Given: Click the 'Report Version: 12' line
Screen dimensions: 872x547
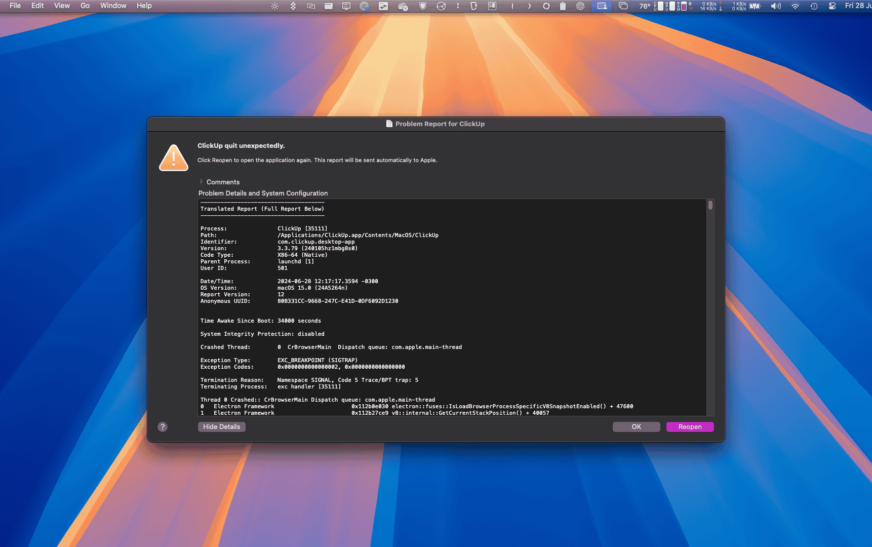Looking at the screenshot, I should click(x=242, y=295).
